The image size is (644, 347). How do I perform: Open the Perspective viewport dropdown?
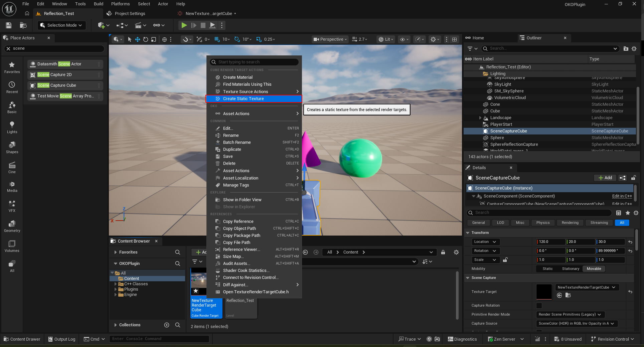tap(330, 39)
